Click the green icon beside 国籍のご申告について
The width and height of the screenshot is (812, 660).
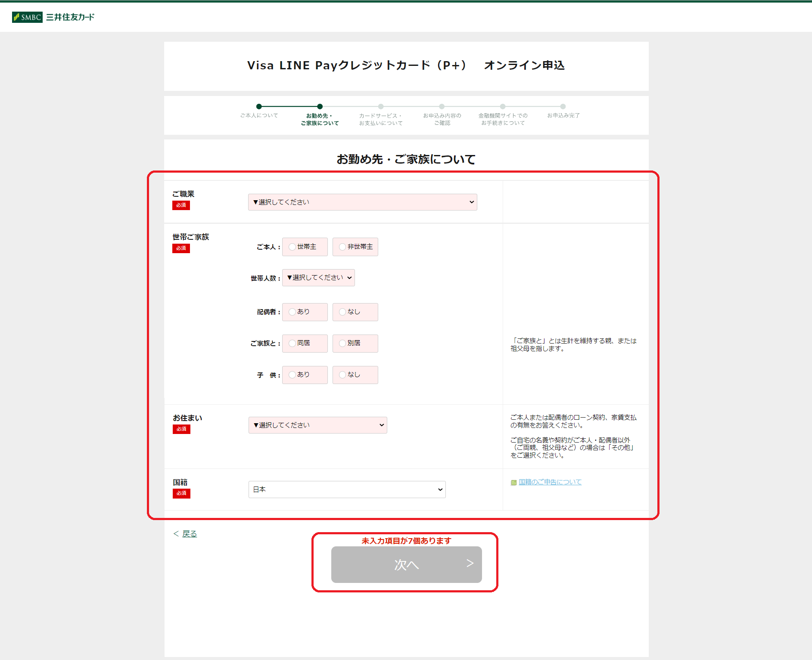coord(513,483)
